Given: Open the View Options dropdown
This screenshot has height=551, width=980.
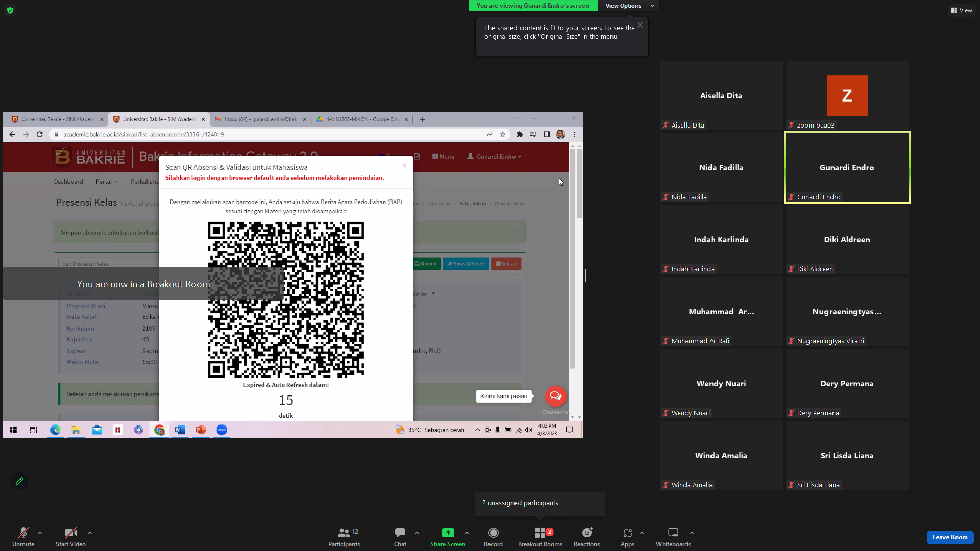Looking at the screenshot, I should tap(629, 6).
